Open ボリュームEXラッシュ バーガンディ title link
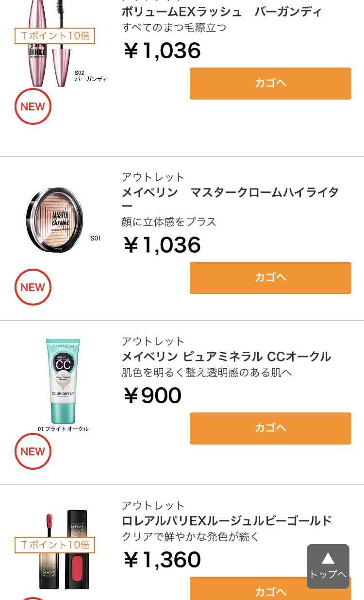 coord(222,12)
